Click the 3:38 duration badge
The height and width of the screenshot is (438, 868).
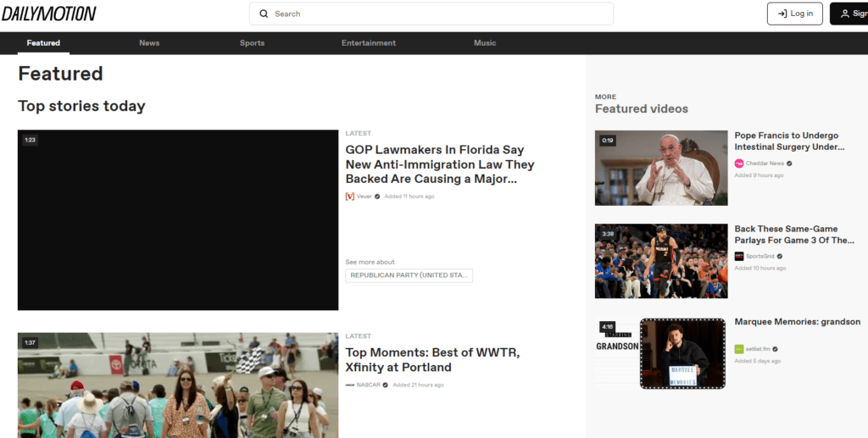607,234
